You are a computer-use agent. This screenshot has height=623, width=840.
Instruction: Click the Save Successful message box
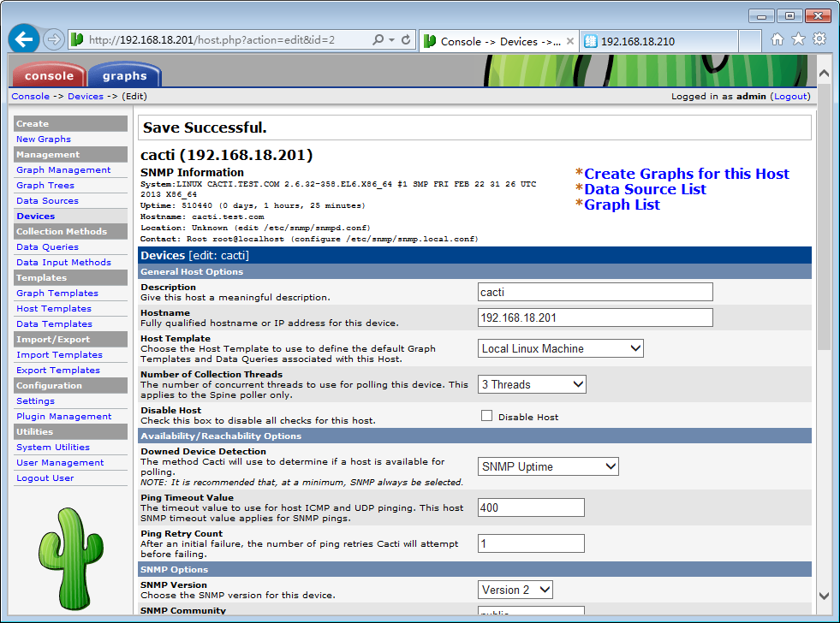(x=474, y=128)
